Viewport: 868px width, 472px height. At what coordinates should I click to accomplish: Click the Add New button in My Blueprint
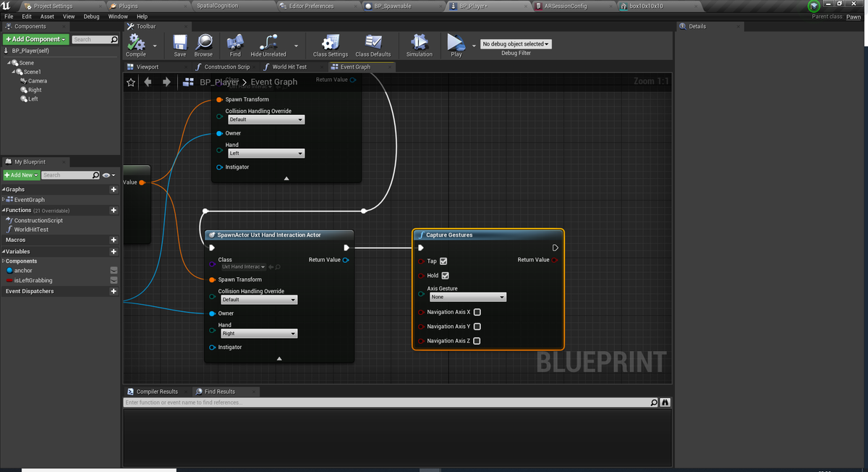(21, 175)
